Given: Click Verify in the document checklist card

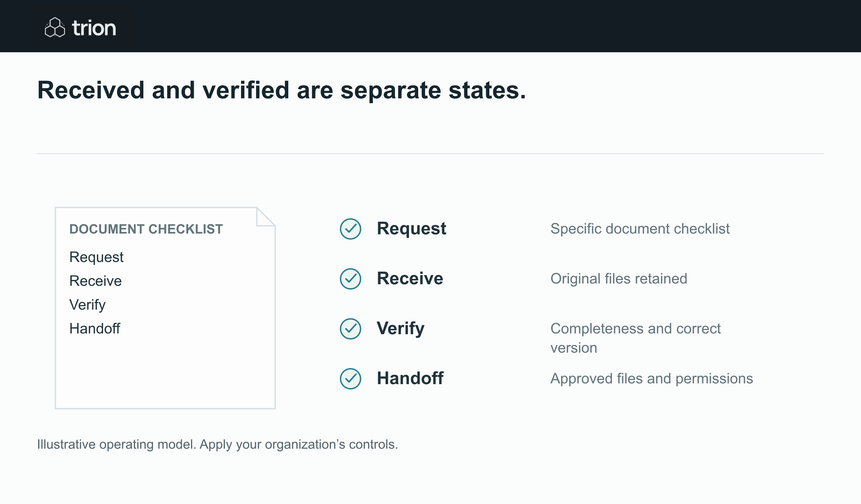Looking at the screenshot, I should pos(87,305).
